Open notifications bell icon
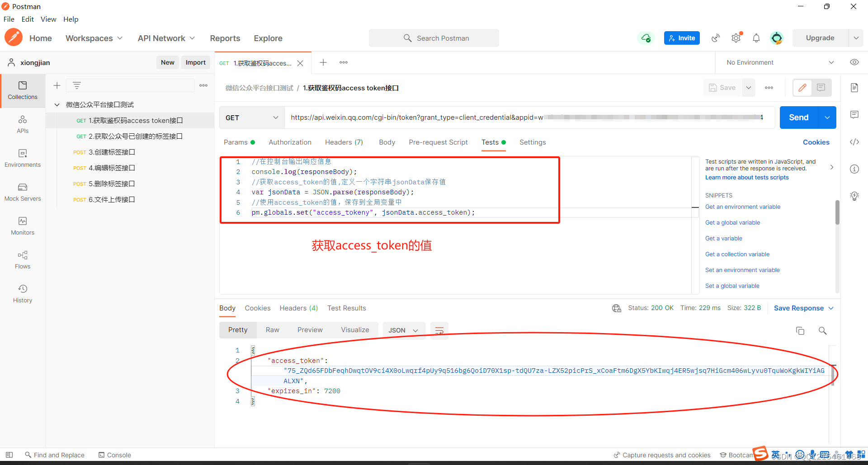The image size is (868, 465). [x=756, y=38]
